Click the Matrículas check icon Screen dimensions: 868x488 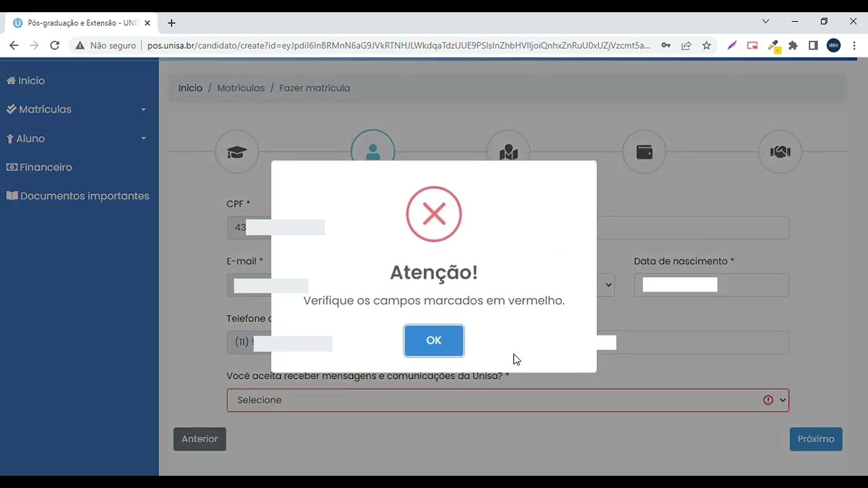click(x=12, y=109)
